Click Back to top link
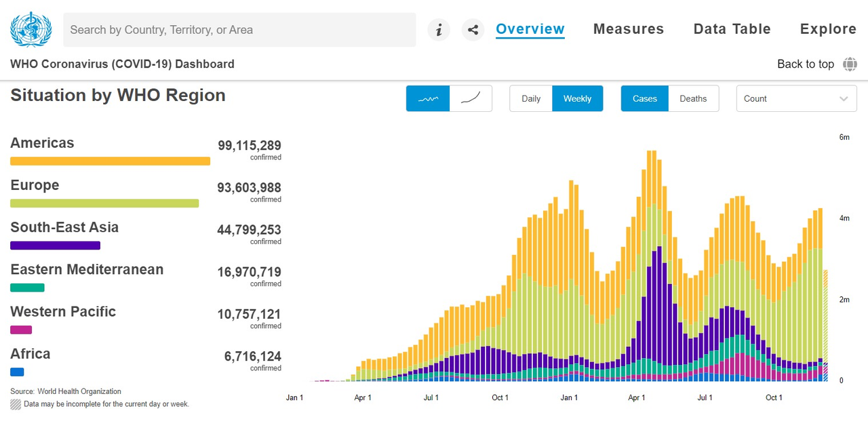The height and width of the screenshot is (434, 868). [806, 64]
